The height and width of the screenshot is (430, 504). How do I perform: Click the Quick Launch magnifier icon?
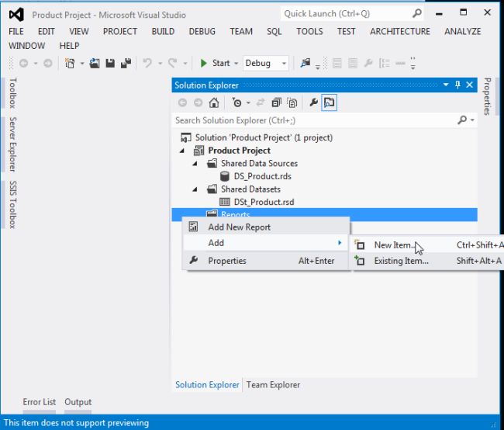click(x=417, y=13)
